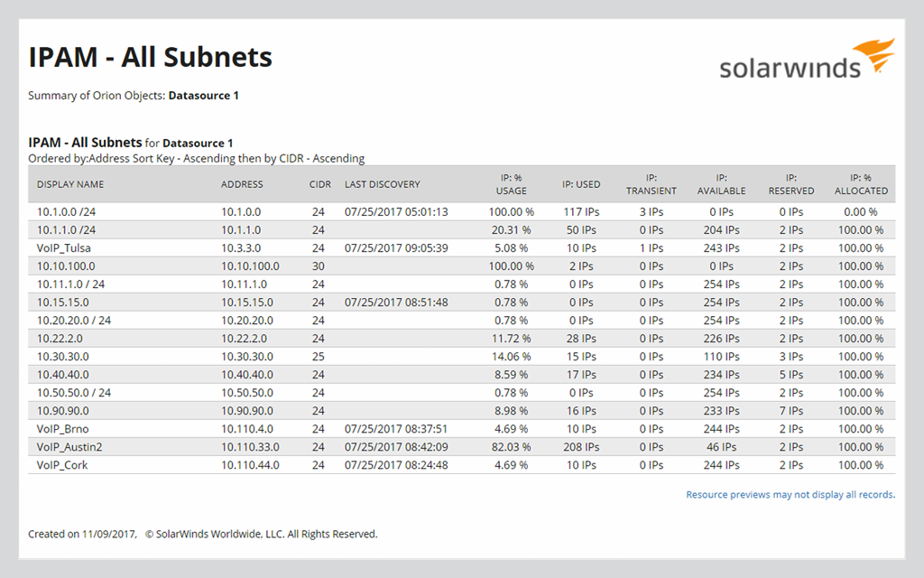Screen dimensions: 924x578
Task: Select the VoIP_Cork subnet name
Action: [62, 465]
